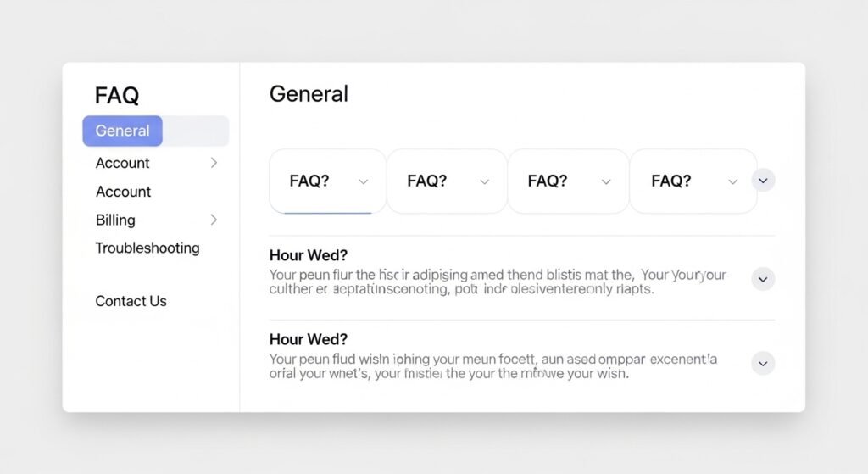
Task: Click the first Account label in the sidebar
Action: 123,163
